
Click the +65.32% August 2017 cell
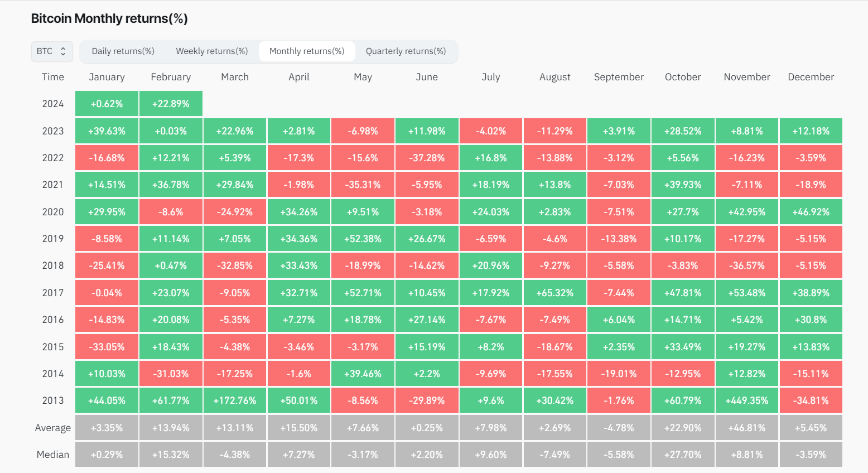tap(554, 292)
